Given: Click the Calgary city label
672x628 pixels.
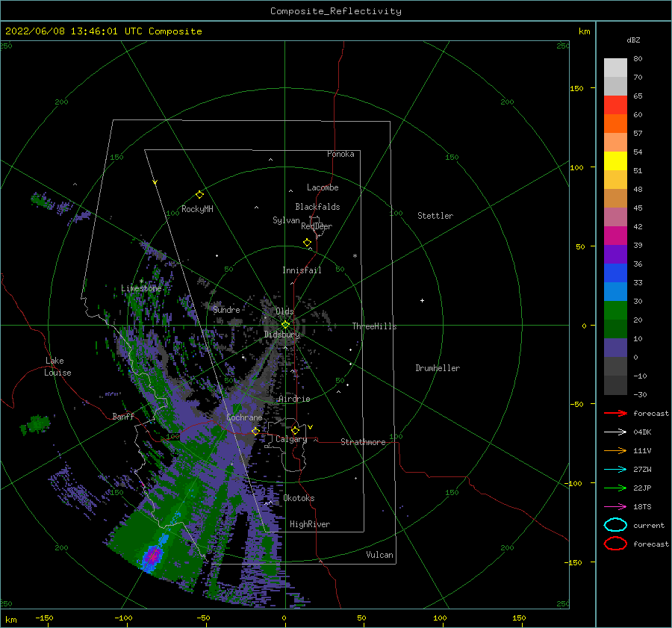Looking at the screenshot, I should (x=291, y=439).
